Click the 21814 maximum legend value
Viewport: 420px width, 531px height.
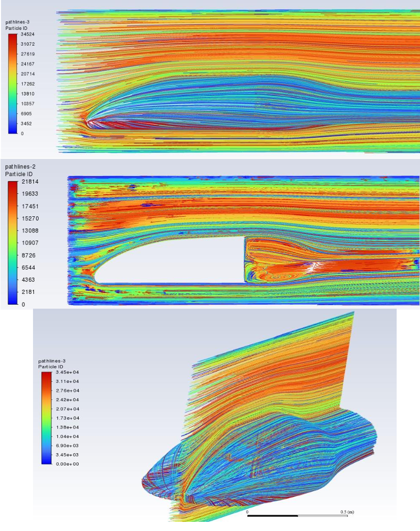29,181
